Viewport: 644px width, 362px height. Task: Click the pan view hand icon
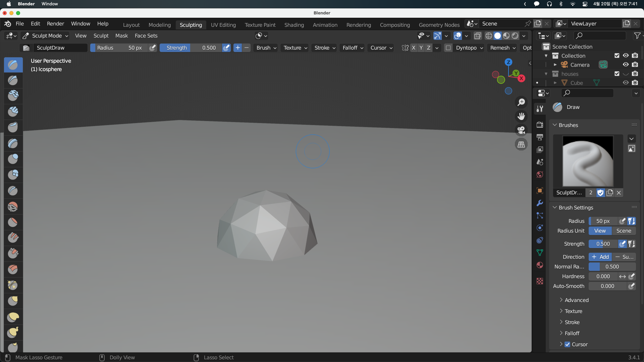tap(521, 116)
